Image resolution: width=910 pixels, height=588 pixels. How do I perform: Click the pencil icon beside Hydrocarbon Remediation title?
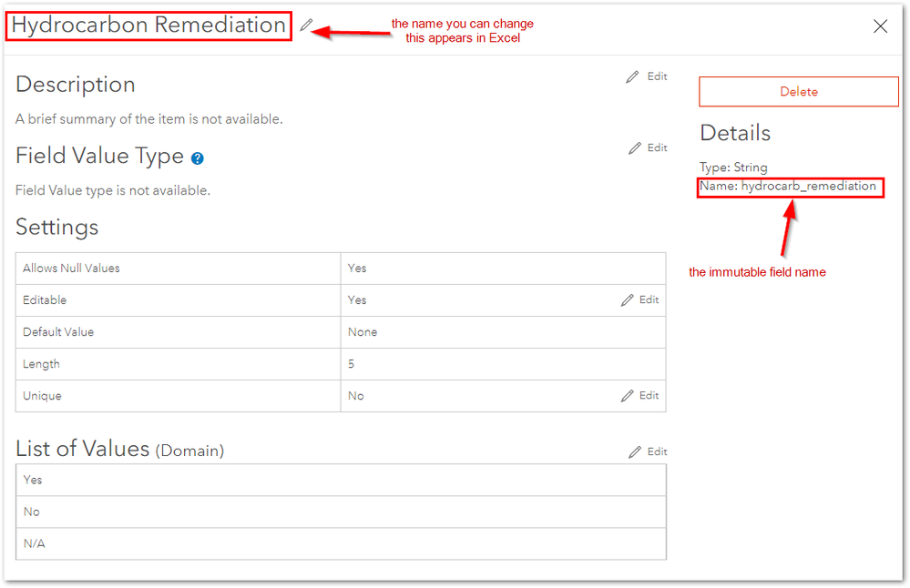[306, 25]
